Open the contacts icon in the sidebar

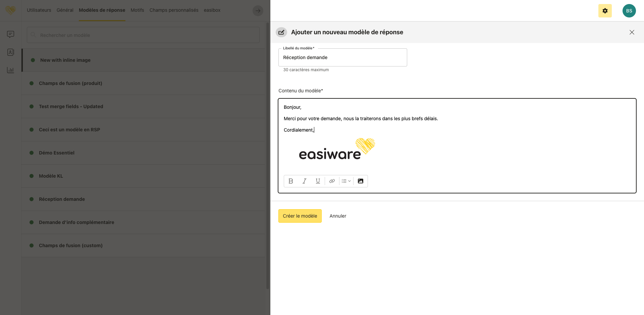[x=11, y=52]
